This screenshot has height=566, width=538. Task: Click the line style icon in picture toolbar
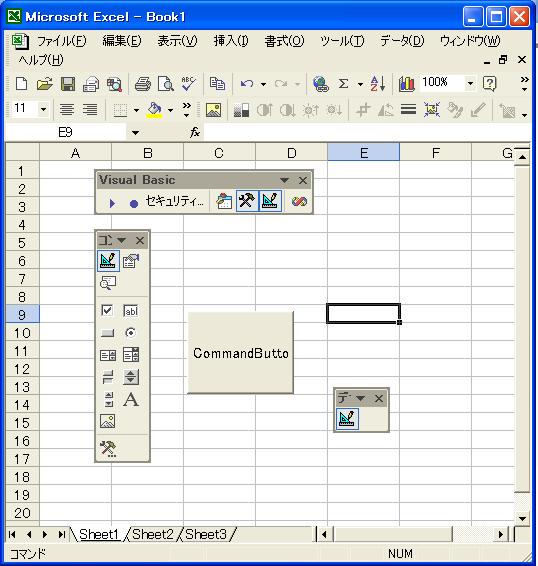point(408,109)
